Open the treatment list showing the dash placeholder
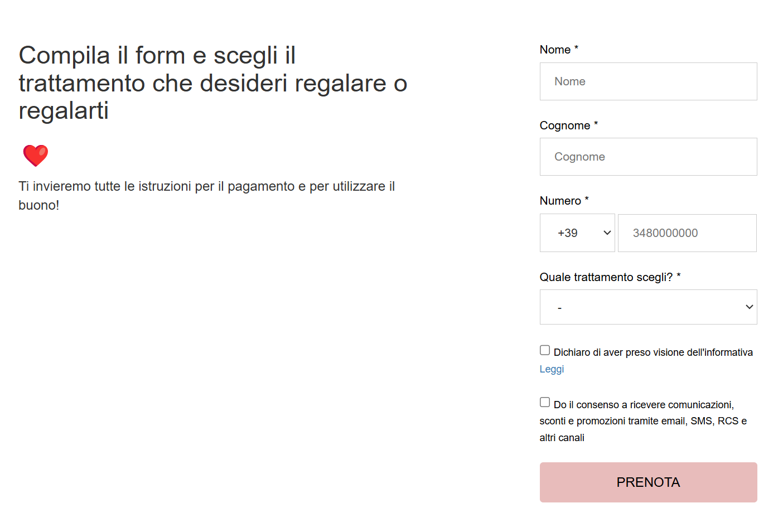 click(648, 307)
